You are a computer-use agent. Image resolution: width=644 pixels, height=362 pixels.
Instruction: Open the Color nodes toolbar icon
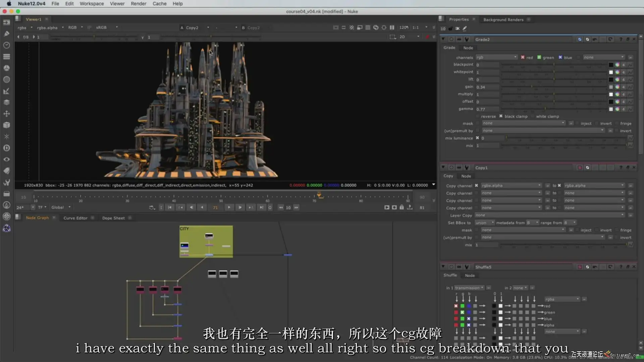tap(6, 68)
